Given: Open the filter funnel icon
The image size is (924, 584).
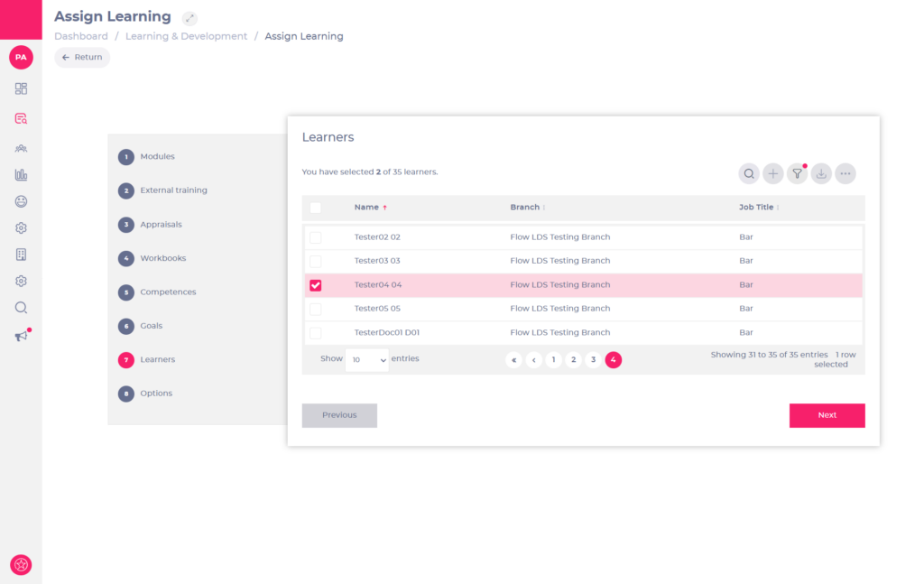Looking at the screenshot, I should [x=797, y=174].
